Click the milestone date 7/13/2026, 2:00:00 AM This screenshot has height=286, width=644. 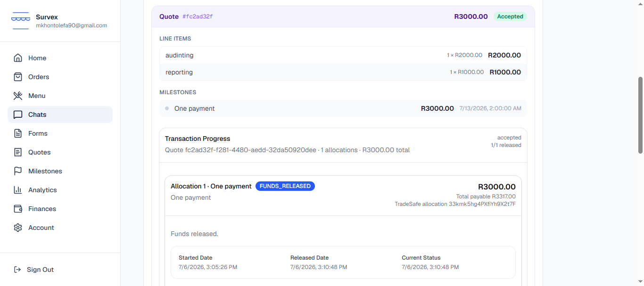[490, 108]
